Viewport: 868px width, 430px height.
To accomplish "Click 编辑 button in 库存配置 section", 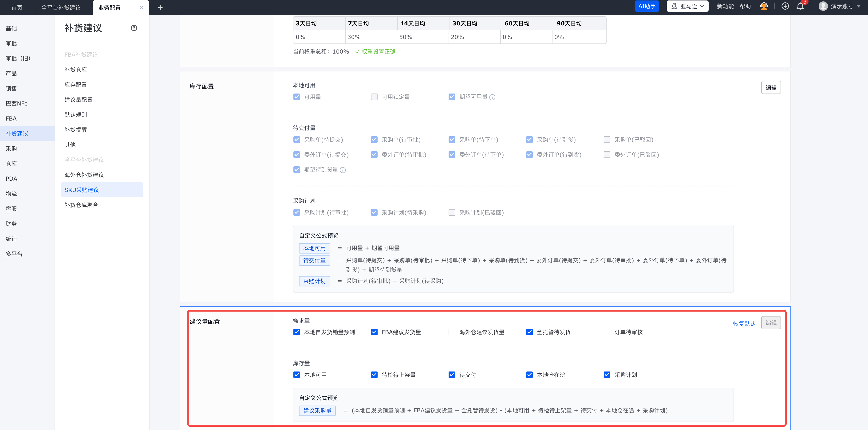I will click(x=771, y=88).
